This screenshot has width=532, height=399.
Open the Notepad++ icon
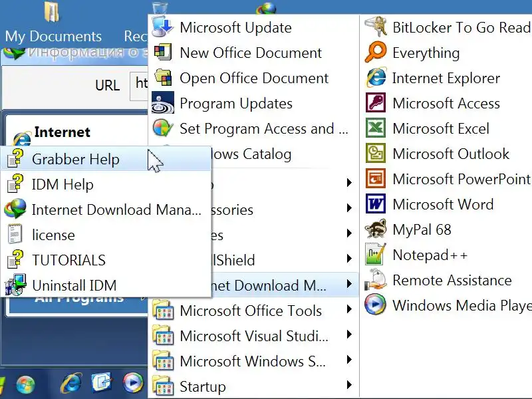coord(376,255)
